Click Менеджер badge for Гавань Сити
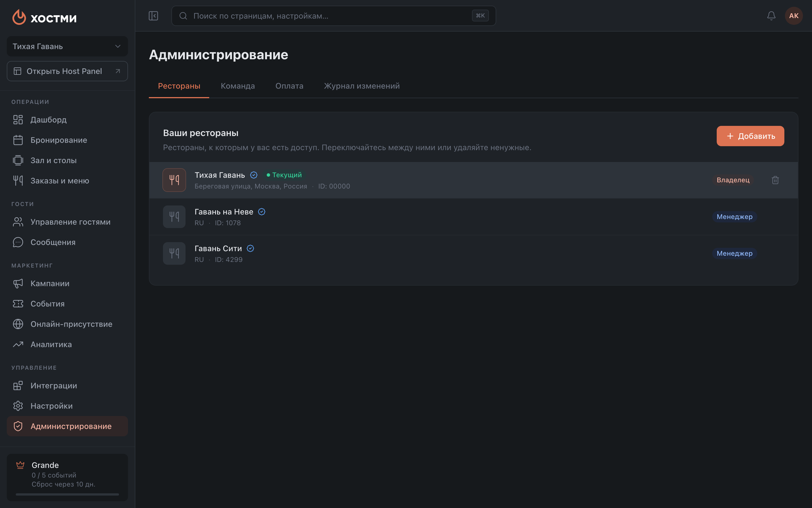 coord(734,253)
